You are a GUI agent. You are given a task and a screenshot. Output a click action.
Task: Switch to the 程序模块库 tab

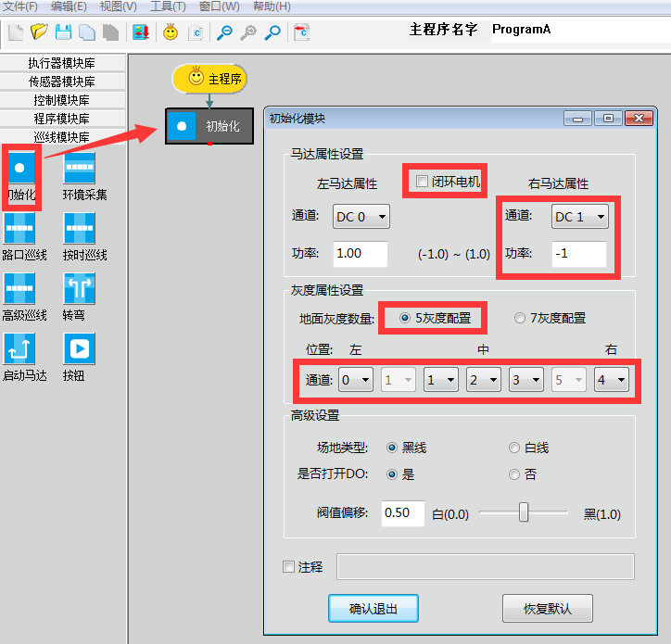62,119
